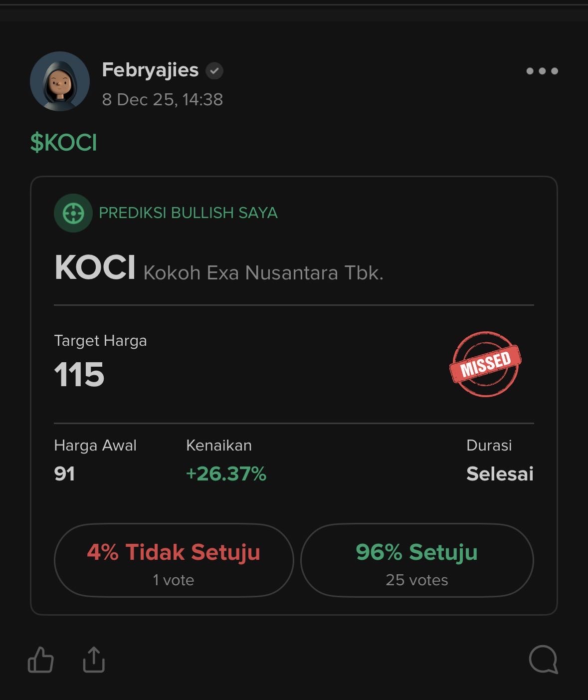Share the post using share icon
This screenshot has height=700, width=588.
[94, 660]
